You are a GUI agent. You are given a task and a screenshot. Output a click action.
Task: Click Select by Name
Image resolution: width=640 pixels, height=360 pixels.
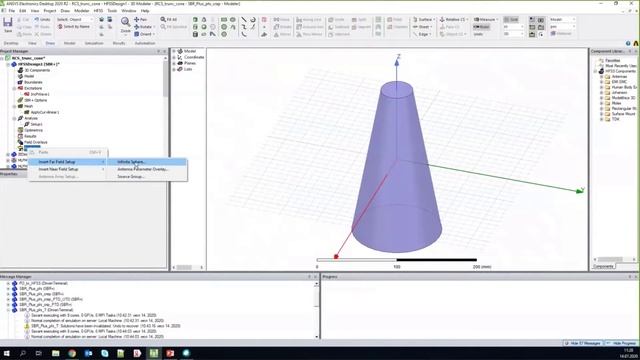[x=73, y=27]
